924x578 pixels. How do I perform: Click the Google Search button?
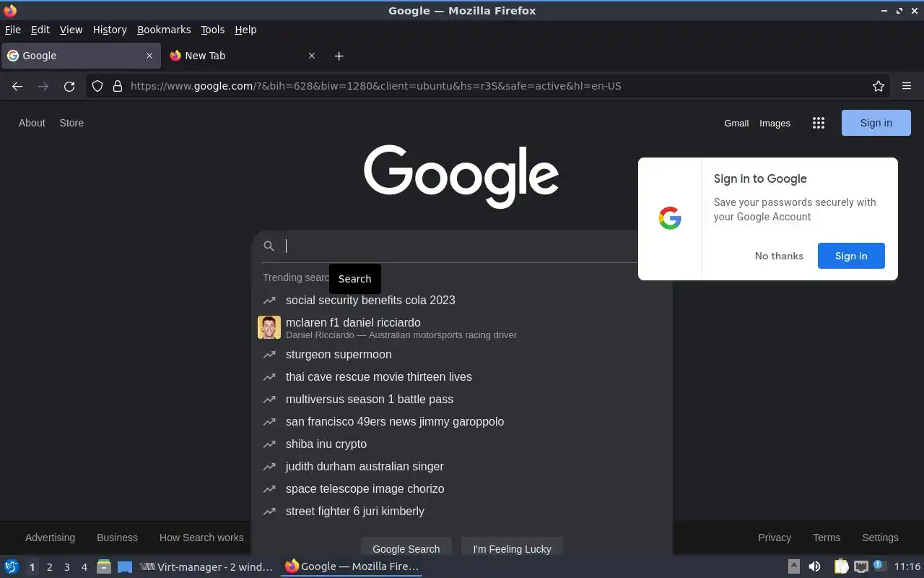tap(406, 548)
